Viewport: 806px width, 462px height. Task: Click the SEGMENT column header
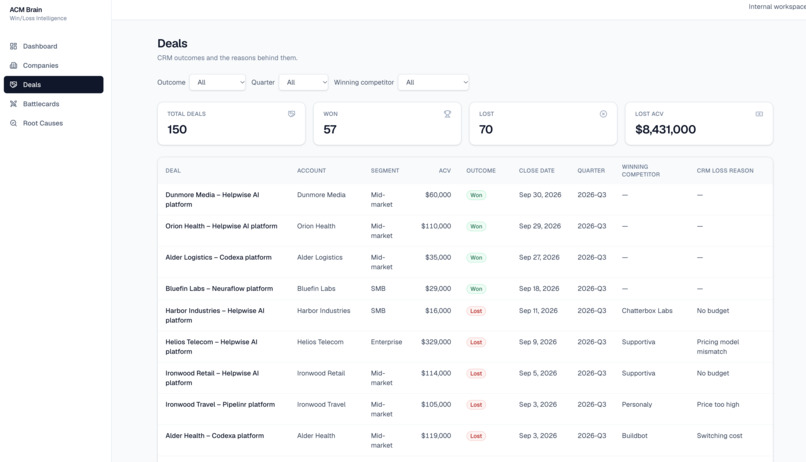pyautogui.click(x=385, y=171)
